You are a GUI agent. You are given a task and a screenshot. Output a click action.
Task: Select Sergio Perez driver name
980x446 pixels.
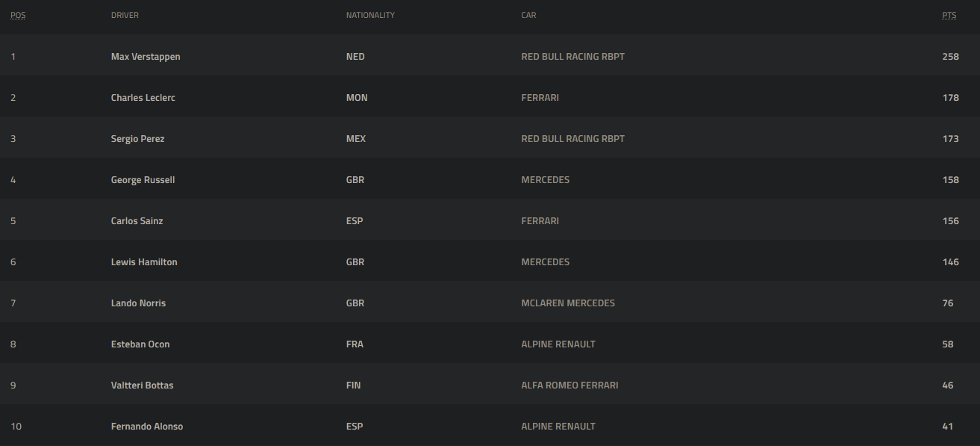pyautogui.click(x=138, y=139)
